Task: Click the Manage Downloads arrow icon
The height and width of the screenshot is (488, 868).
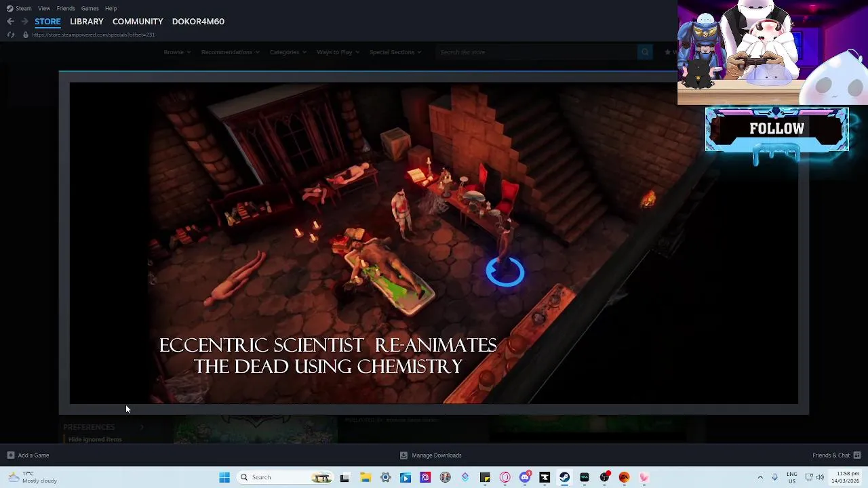Action: pyautogui.click(x=403, y=455)
